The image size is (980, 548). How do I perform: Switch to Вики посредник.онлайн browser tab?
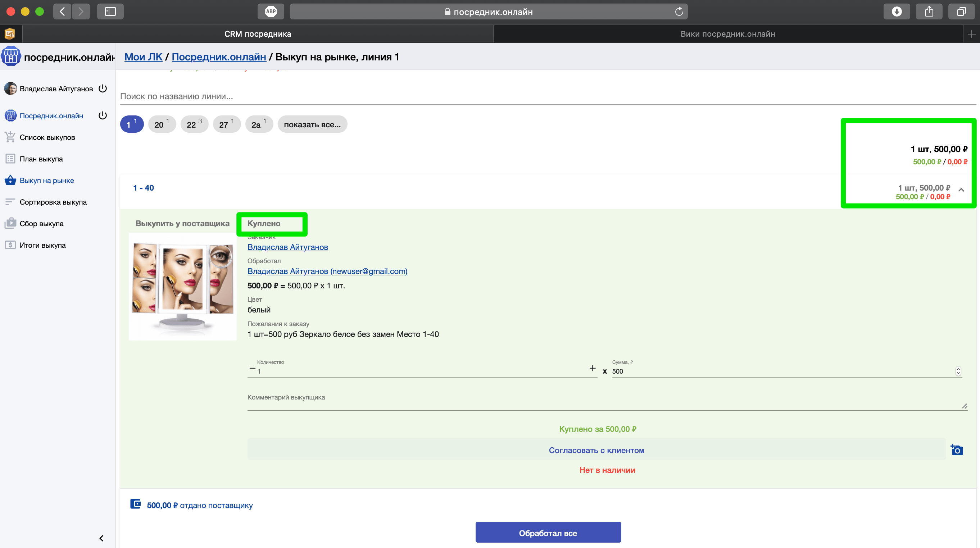pyautogui.click(x=727, y=34)
